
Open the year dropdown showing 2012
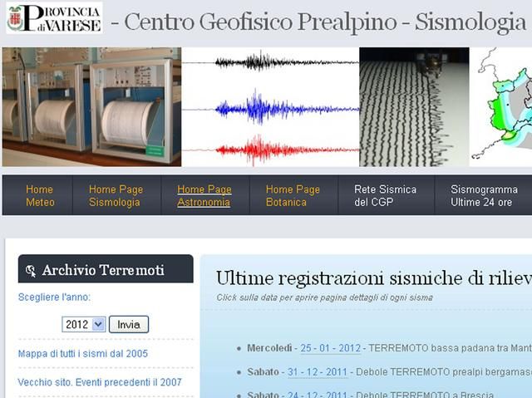83,324
